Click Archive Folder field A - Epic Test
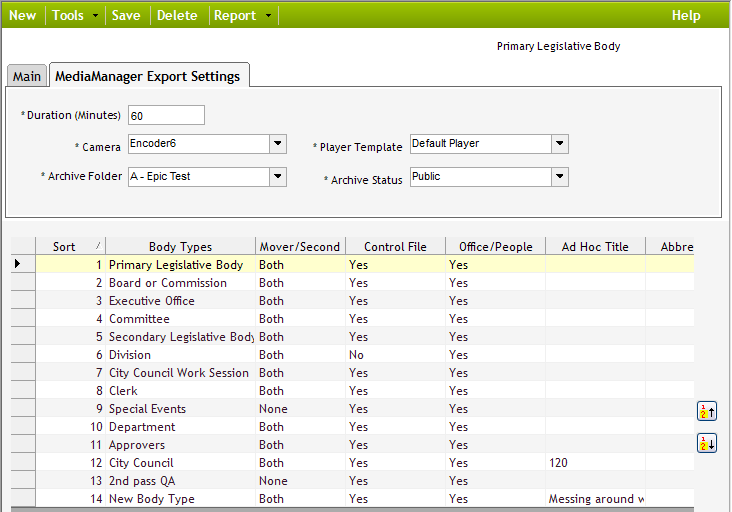 tap(199, 176)
